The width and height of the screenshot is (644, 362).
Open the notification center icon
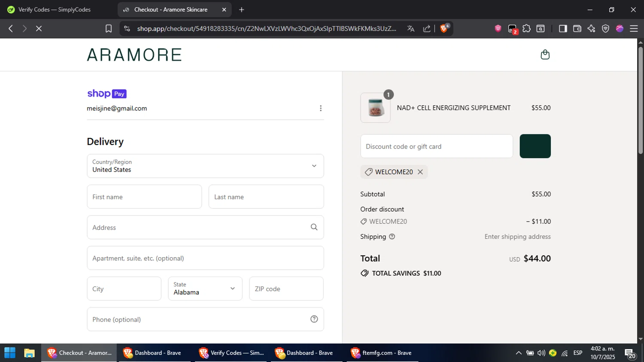(630, 354)
